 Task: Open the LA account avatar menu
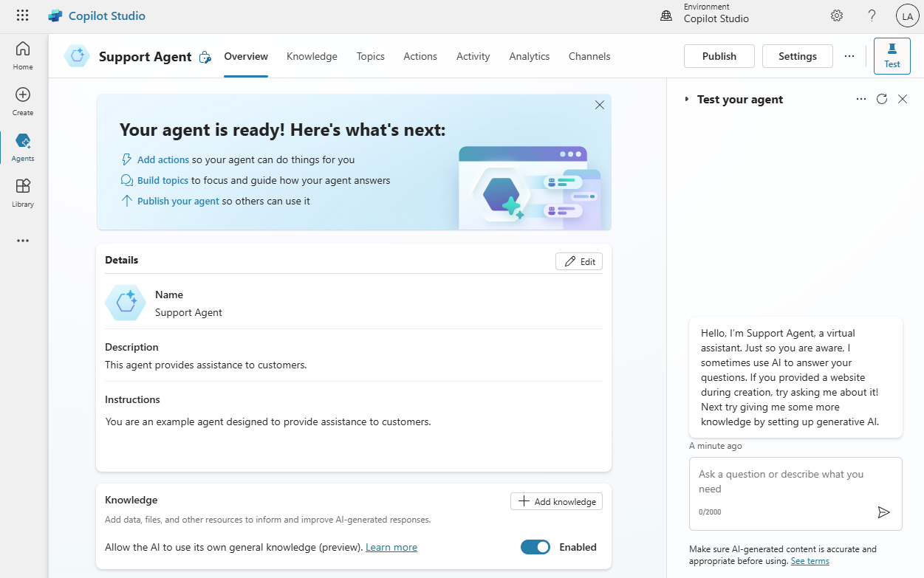(x=907, y=15)
